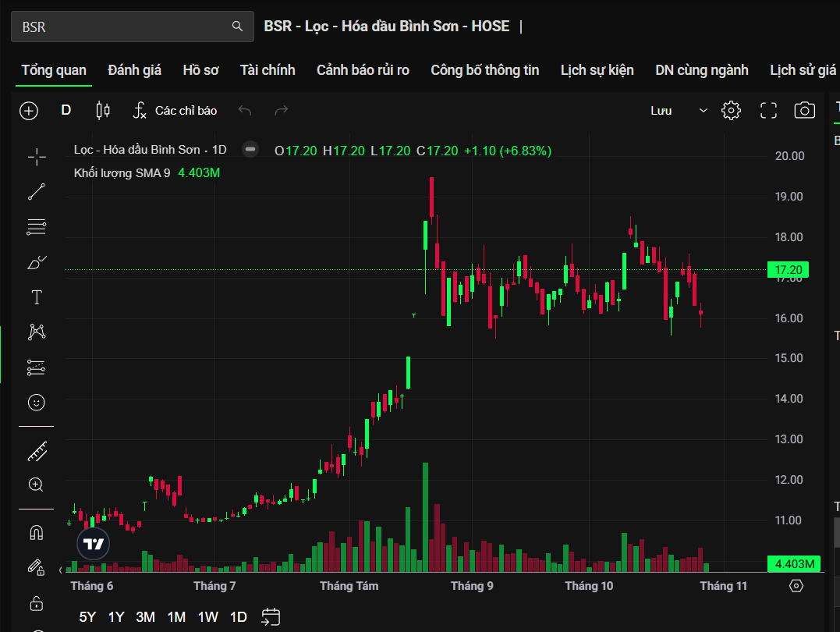Viewport: 840px width, 632px height.
Task: Open the Cảnh báo rủi ro tab
Action: tap(363, 70)
